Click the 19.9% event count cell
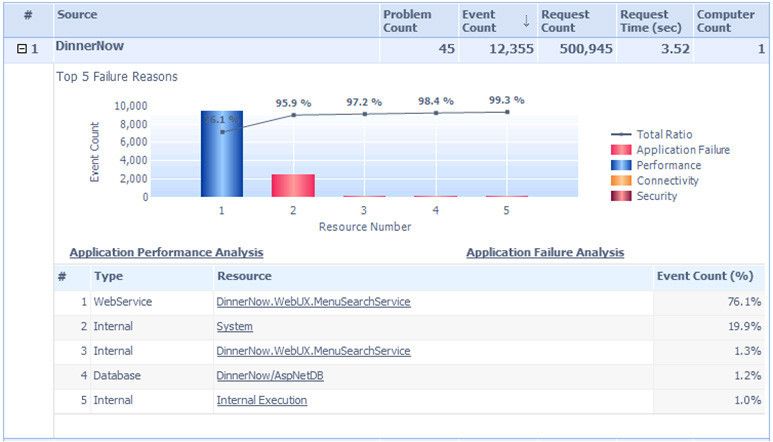 708,326
